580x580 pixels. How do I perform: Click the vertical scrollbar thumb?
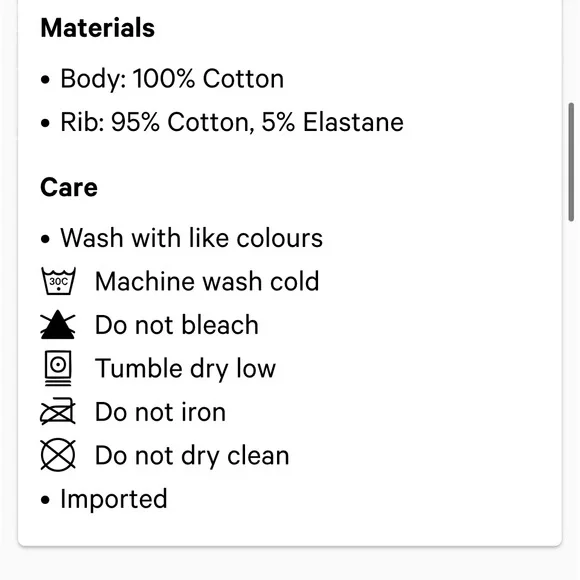pyautogui.click(x=571, y=162)
